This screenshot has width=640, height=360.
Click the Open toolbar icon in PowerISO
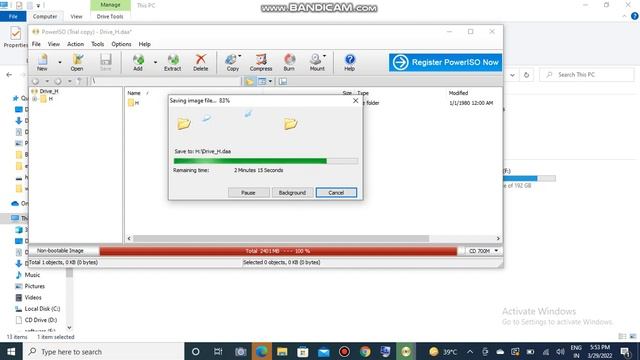[x=77, y=62]
